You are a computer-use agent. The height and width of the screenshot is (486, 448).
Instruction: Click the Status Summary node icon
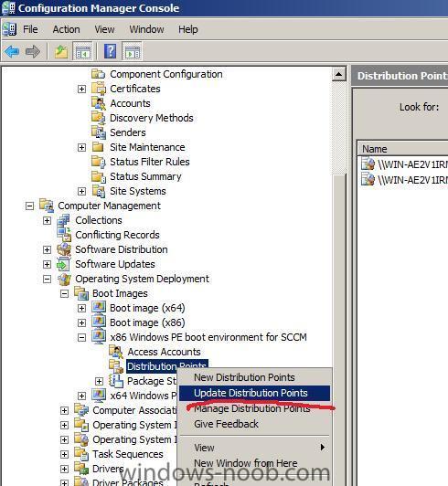pyautogui.click(x=99, y=176)
